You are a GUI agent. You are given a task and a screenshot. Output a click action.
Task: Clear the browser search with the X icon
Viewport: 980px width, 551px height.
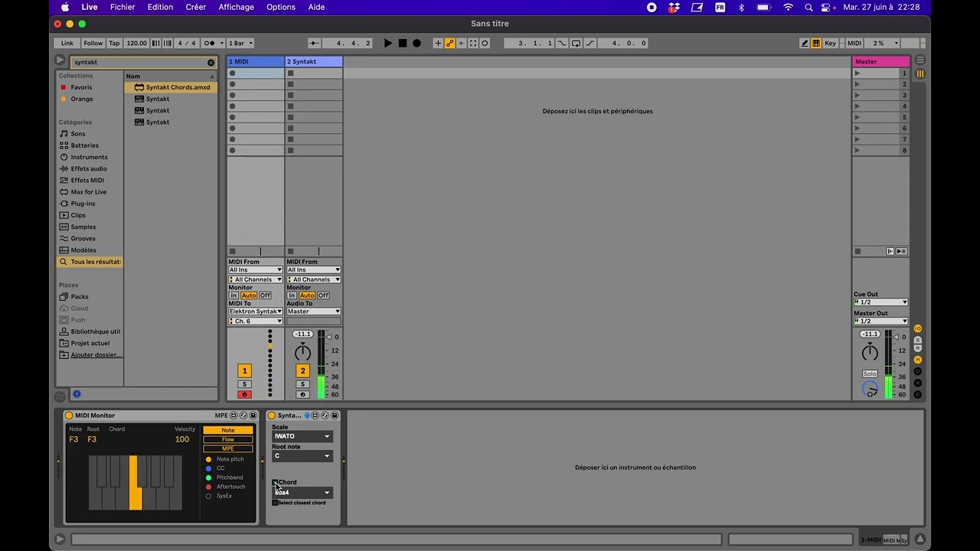(x=211, y=63)
